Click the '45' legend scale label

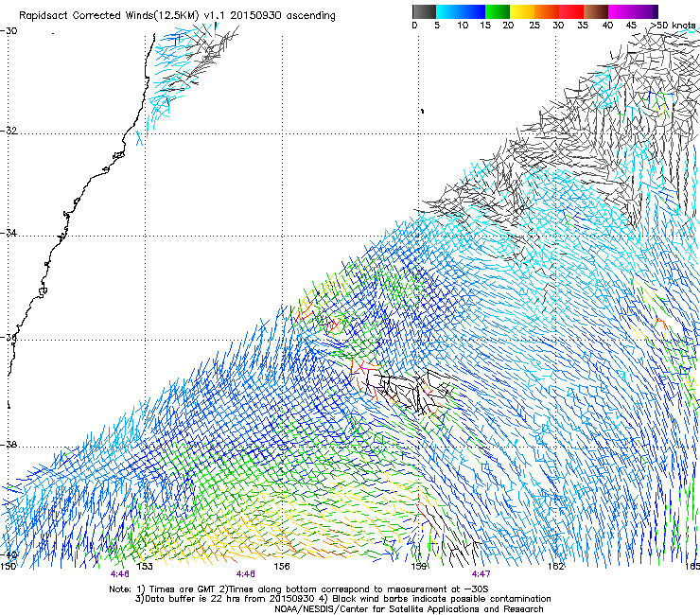(631, 26)
